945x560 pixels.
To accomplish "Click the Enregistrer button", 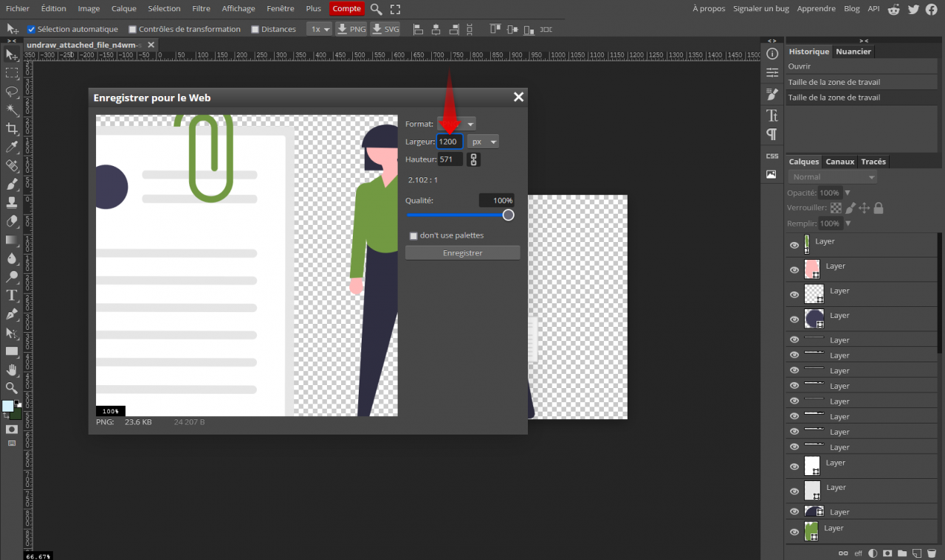I will [x=462, y=253].
